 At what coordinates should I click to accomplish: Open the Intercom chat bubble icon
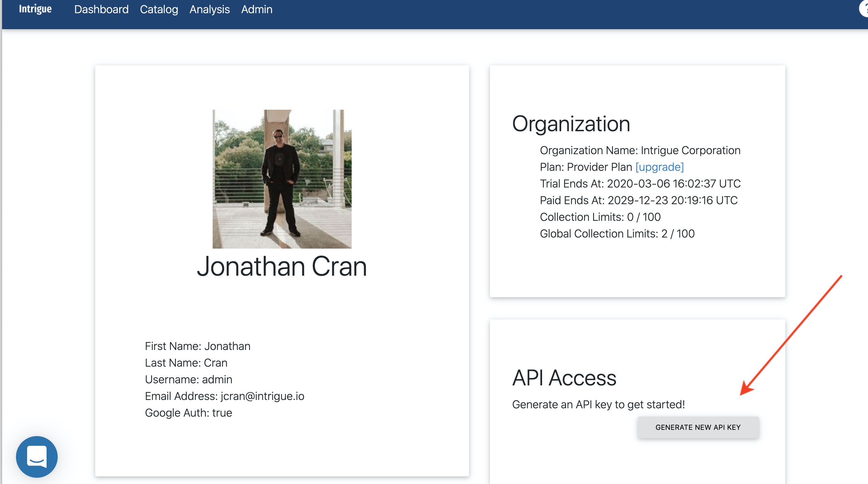pos(37,456)
